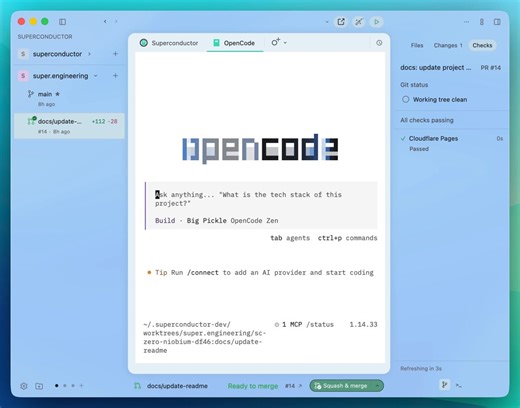Click the new agent circle-plus icon

pos(275,42)
